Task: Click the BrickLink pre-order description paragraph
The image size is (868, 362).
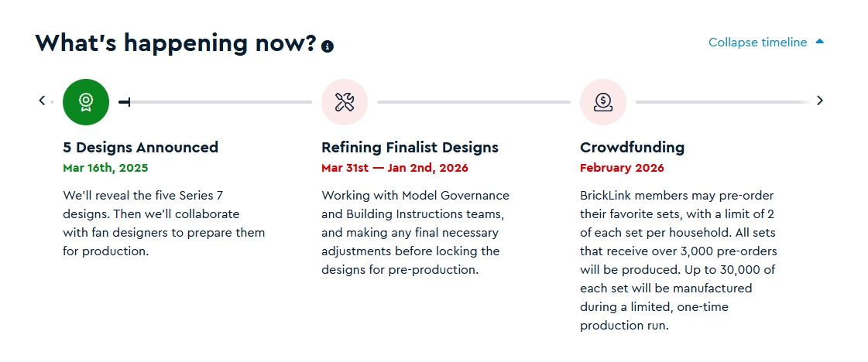Action: click(x=678, y=260)
